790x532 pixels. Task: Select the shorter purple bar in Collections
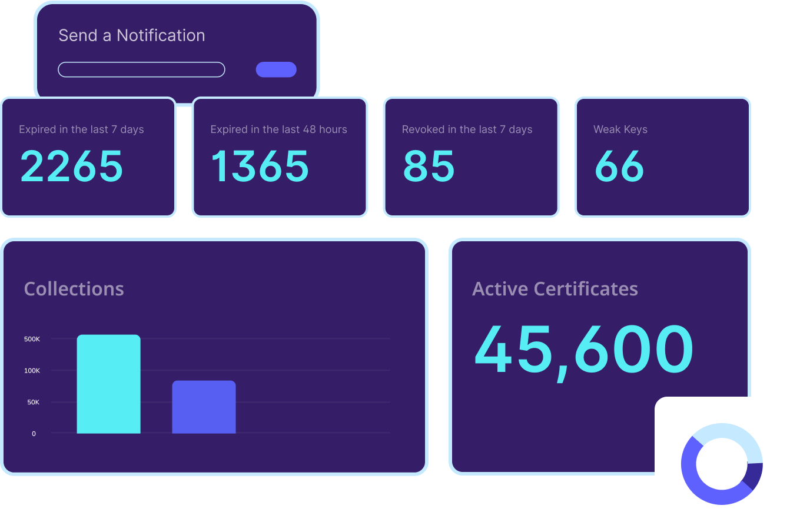pos(204,407)
